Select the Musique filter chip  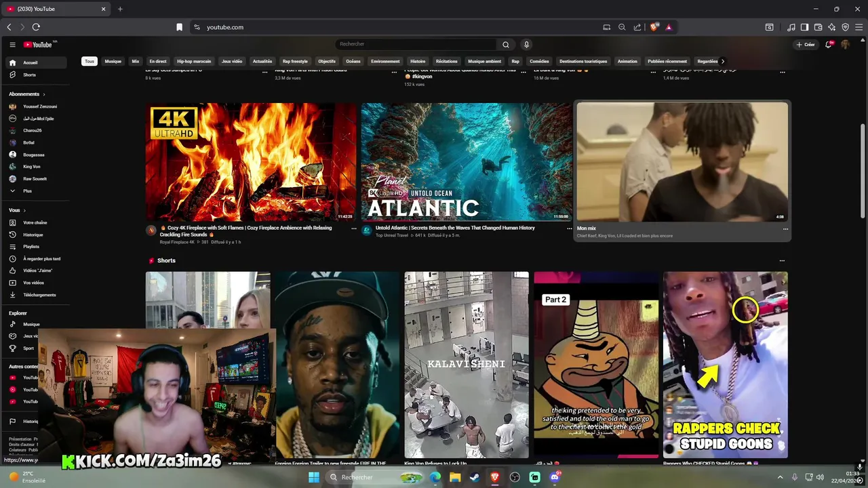113,61
